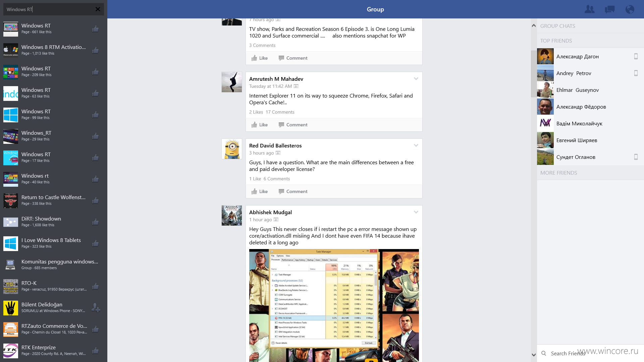
Task: Click the mobile status icon next to Сундет Огланов
Action: click(x=636, y=157)
